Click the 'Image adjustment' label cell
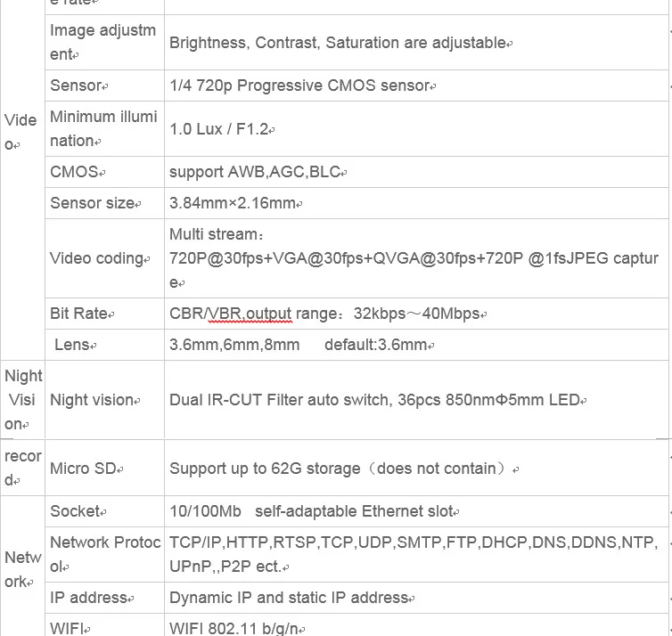The image size is (672, 636). 104,43
